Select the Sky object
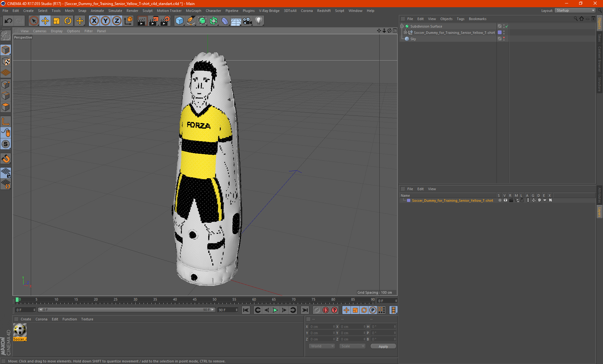This screenshot has width=603, height=364. pyautogui.click(x=413, y=39)
